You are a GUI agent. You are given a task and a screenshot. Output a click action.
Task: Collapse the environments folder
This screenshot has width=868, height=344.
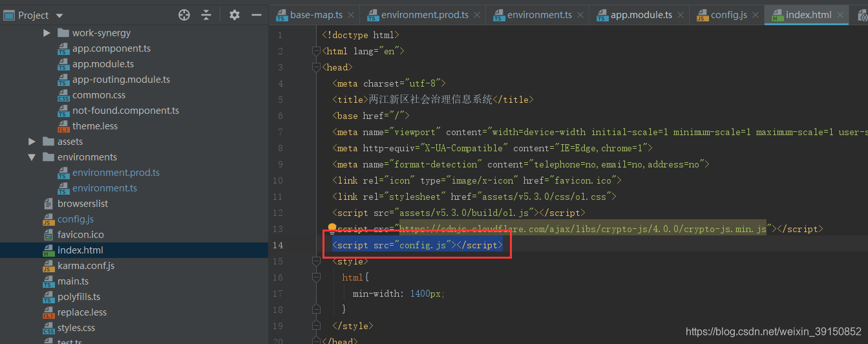[32, 157]
